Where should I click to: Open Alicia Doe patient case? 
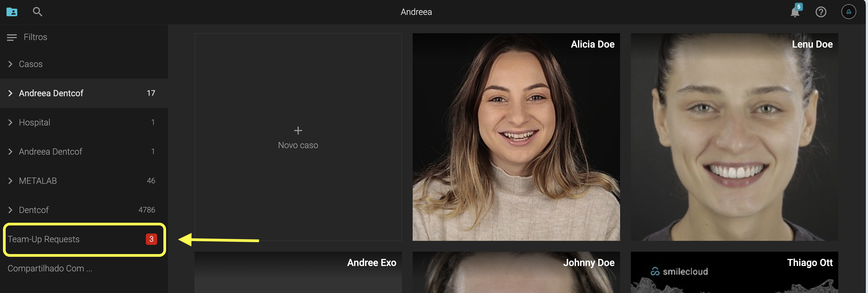point(516,137)
